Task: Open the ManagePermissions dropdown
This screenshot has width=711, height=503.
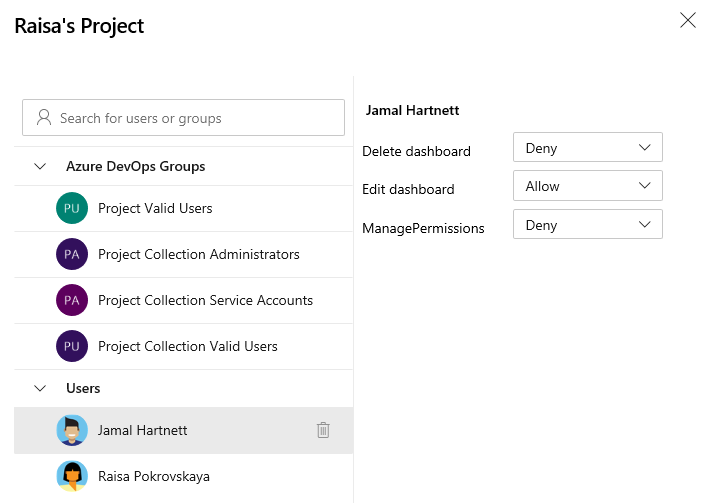Action: pos(587,225)
